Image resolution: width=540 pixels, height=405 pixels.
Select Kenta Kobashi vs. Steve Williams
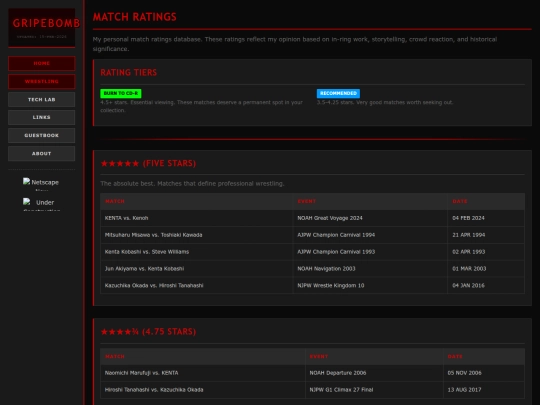(147, 252)
